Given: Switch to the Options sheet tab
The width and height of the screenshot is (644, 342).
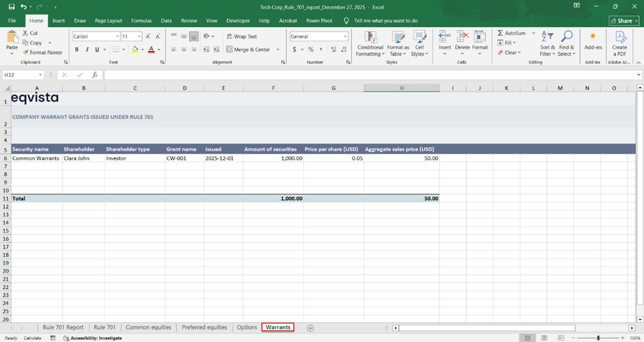Looking at the screenshot, I should click(246, 328).
